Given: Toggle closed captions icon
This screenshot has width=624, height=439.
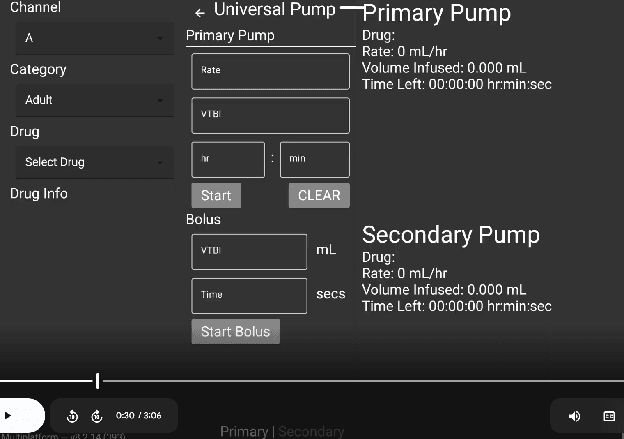Looking at the screenshot, I should [609, 416].
